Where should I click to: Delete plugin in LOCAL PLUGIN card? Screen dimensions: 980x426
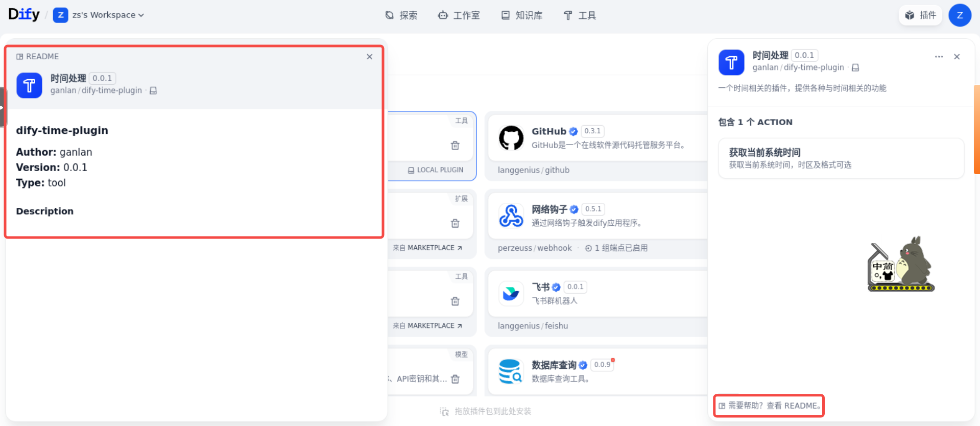pos(455,146)
